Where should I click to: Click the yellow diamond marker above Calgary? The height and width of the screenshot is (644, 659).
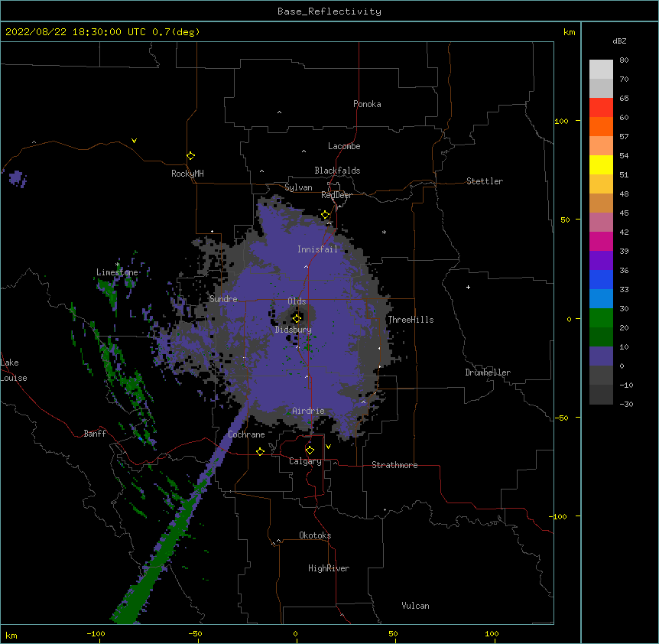click(x=310, y=450)
